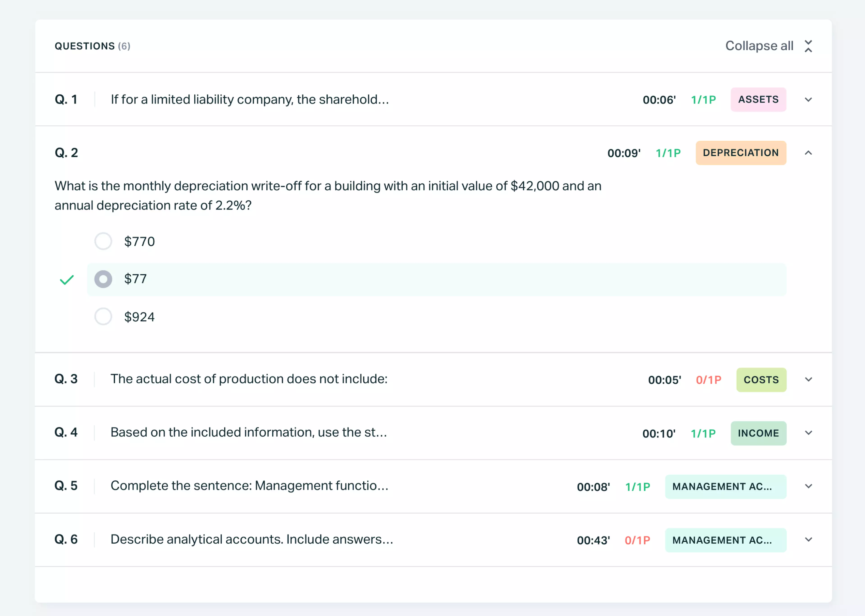Click the collapse-all double-chevron icon

(808, 46)
